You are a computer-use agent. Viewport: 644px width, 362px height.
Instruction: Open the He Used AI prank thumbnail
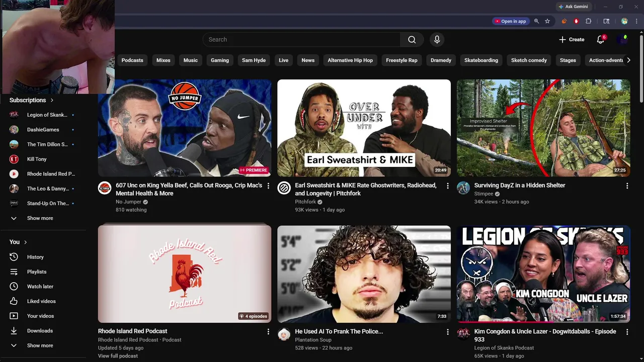[364, 274]
